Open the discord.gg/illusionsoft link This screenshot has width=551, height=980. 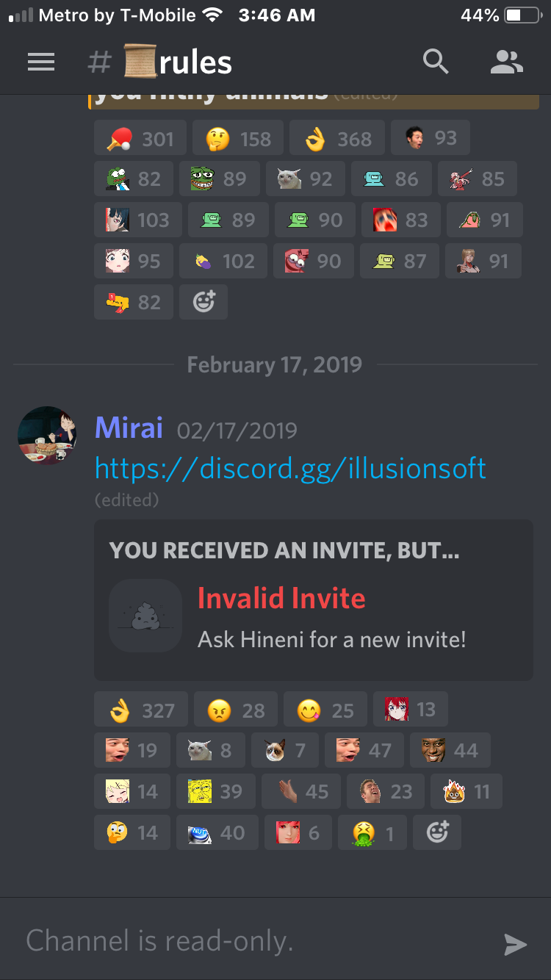click(291, 468)
